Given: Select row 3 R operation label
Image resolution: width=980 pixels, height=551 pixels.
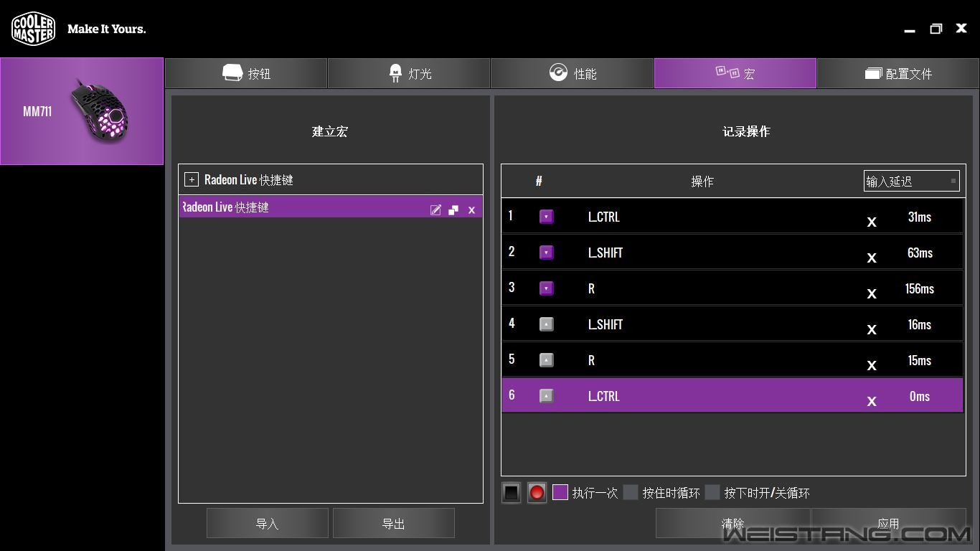Looking at the screenshot, I should pyautogui.click(x=591, y=288).
